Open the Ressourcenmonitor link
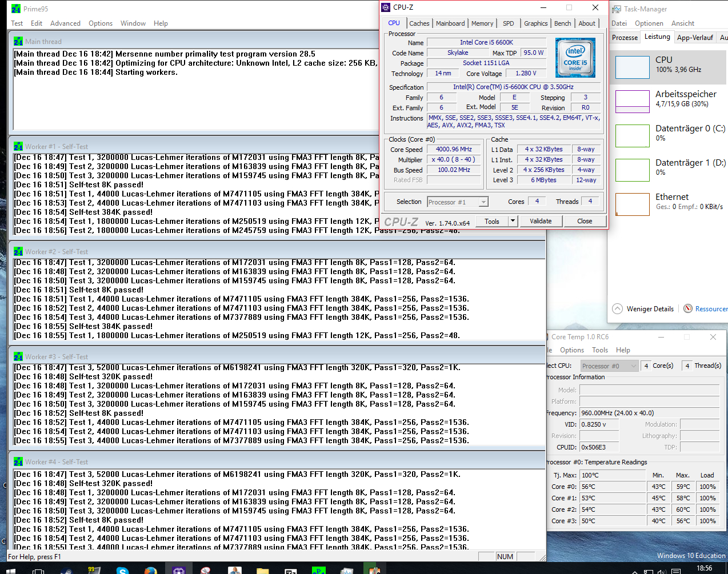 [711, 309]
